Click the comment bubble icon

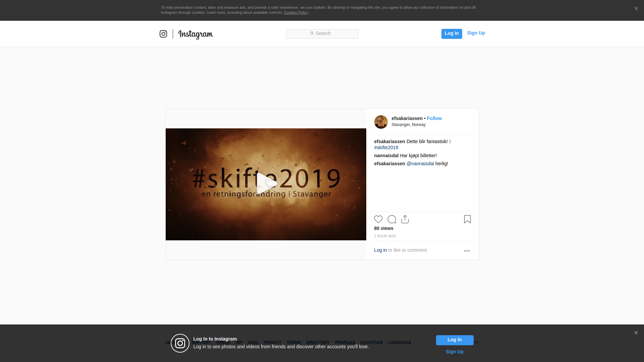point(392,219)
